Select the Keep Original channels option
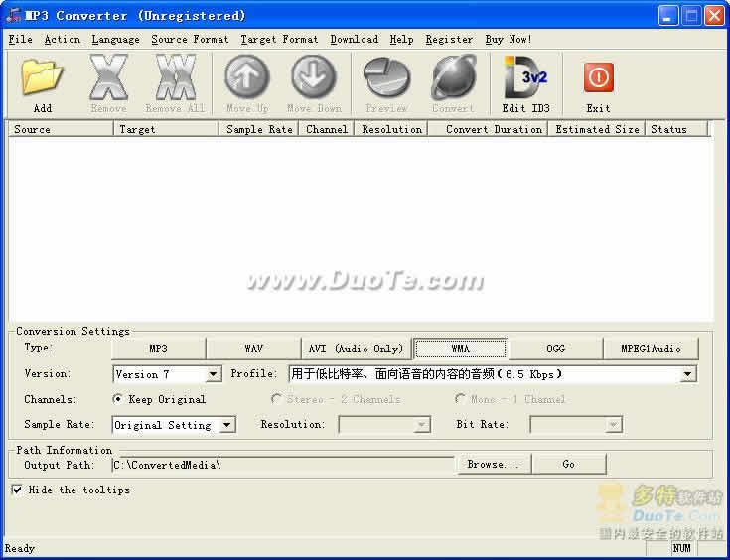 click(118, 399)
